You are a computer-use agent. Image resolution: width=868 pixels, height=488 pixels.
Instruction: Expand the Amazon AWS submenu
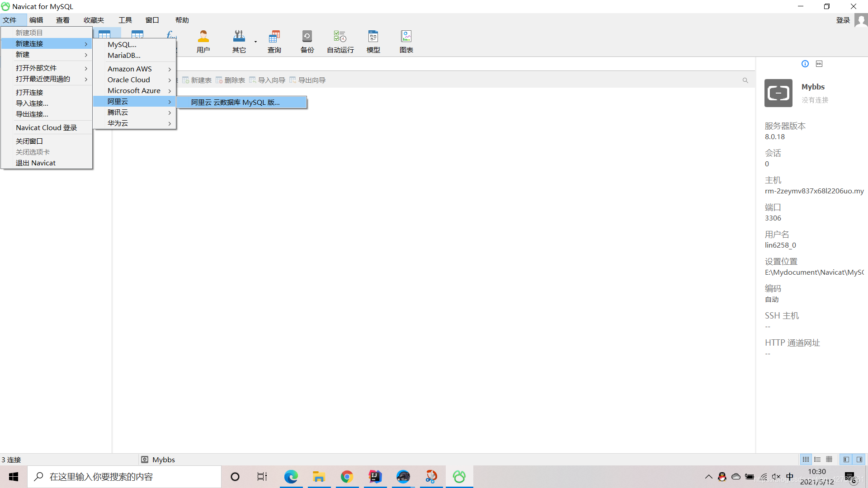(x=134, y=69)
